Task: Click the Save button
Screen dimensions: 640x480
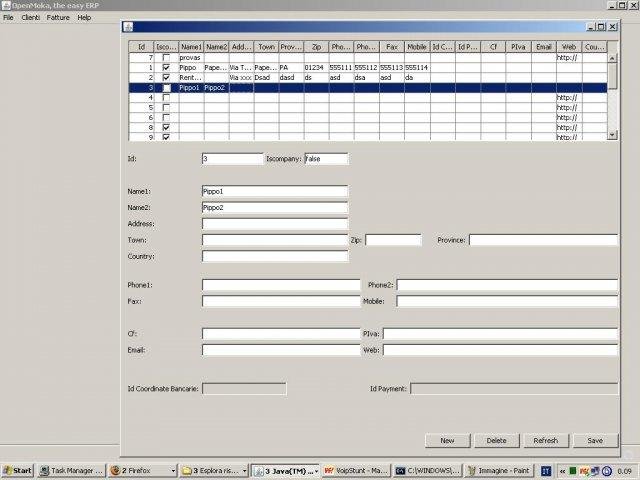Action: click(x=595, y=441)
